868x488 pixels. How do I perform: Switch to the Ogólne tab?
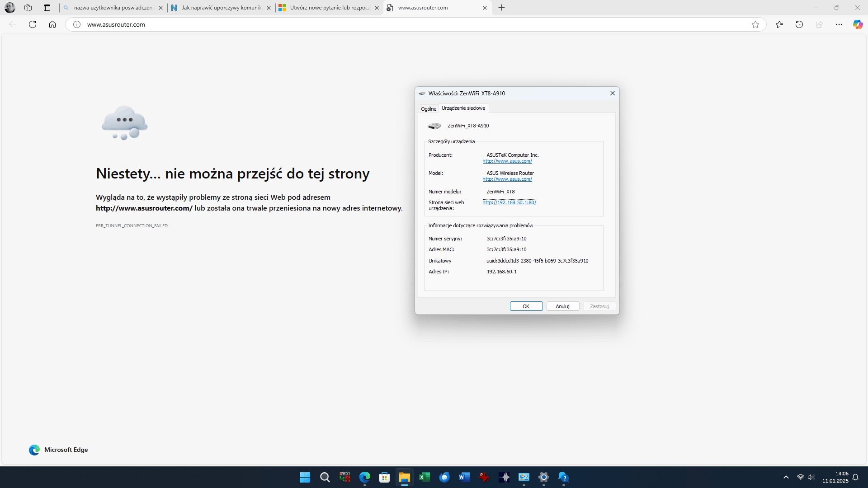428,109
